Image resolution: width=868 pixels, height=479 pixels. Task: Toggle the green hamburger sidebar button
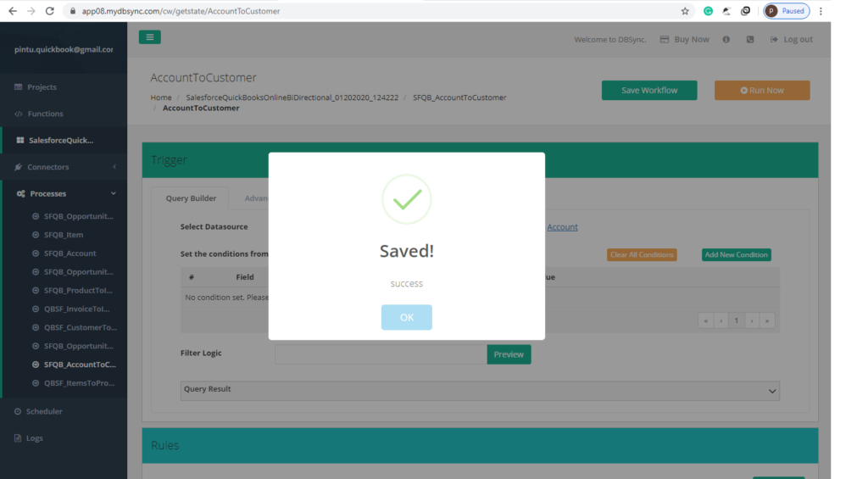point(149,37)
